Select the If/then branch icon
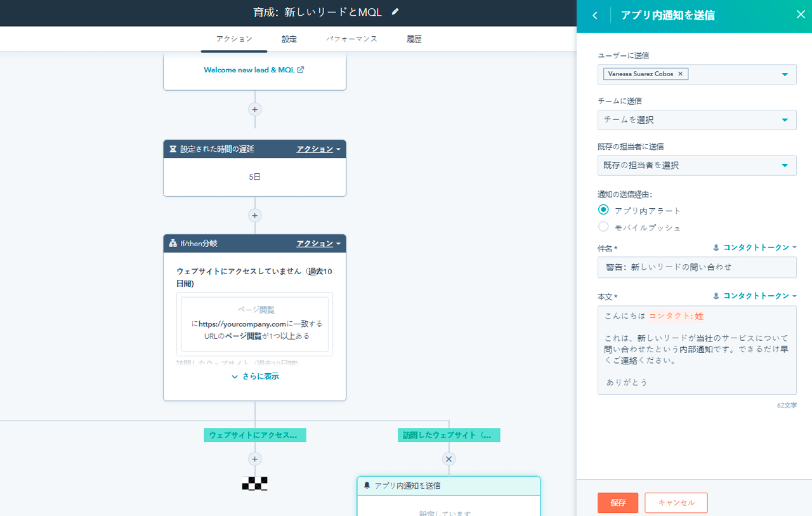 click(x=172, y=242)
